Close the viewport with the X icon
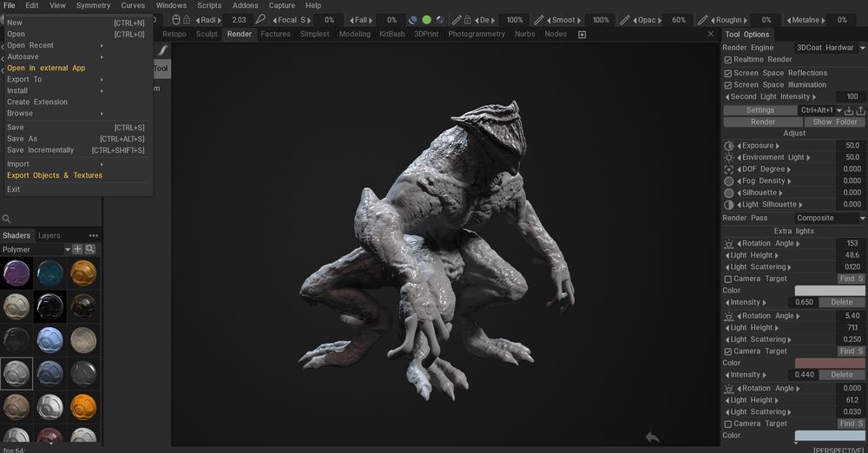The height and width of the screenshot is (453, 868). [711, 34]
